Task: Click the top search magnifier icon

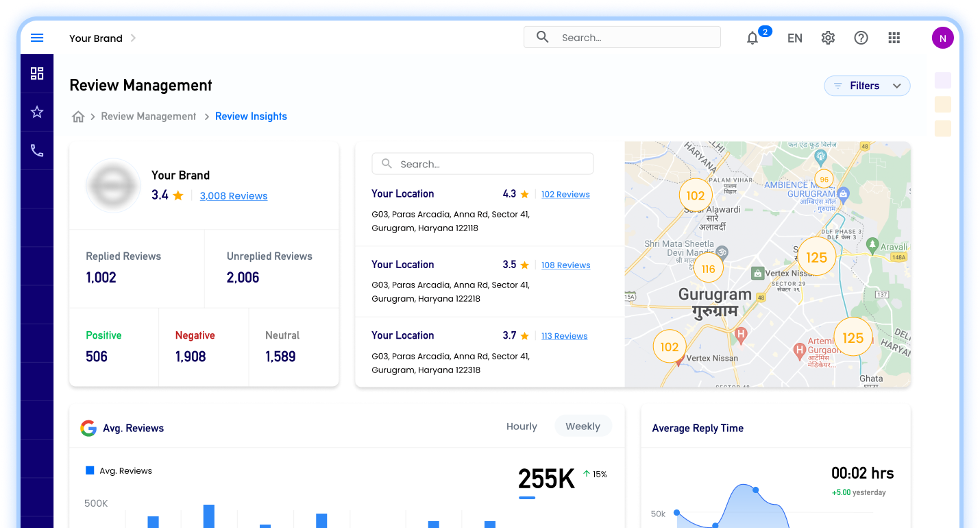Action: tap(542, 37)
